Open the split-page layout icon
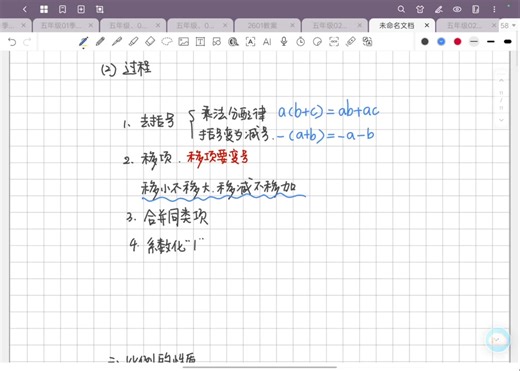Image resolution: width=520 pixels, height=371 pixels. pos(476,9)
